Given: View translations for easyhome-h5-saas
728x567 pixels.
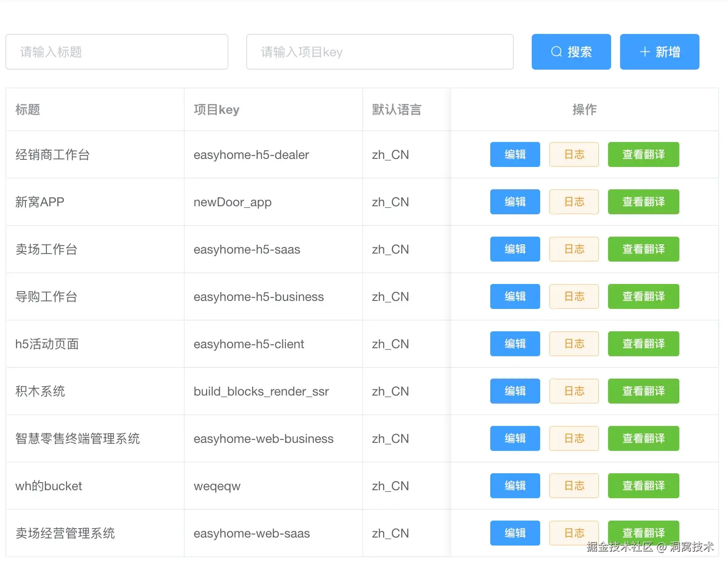Looking at the screenshot, I should click(643, 249).
